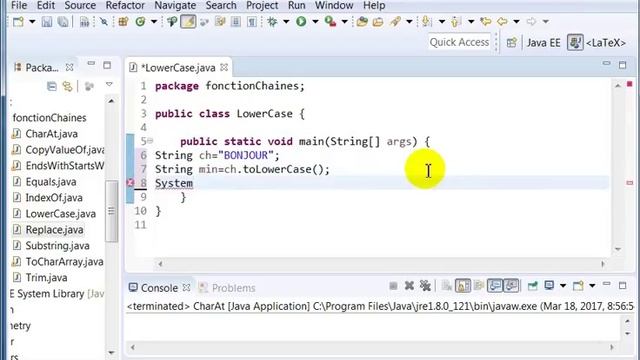Collapse the main method fold on line 5

pyautogui.click(x=150, y=141)
